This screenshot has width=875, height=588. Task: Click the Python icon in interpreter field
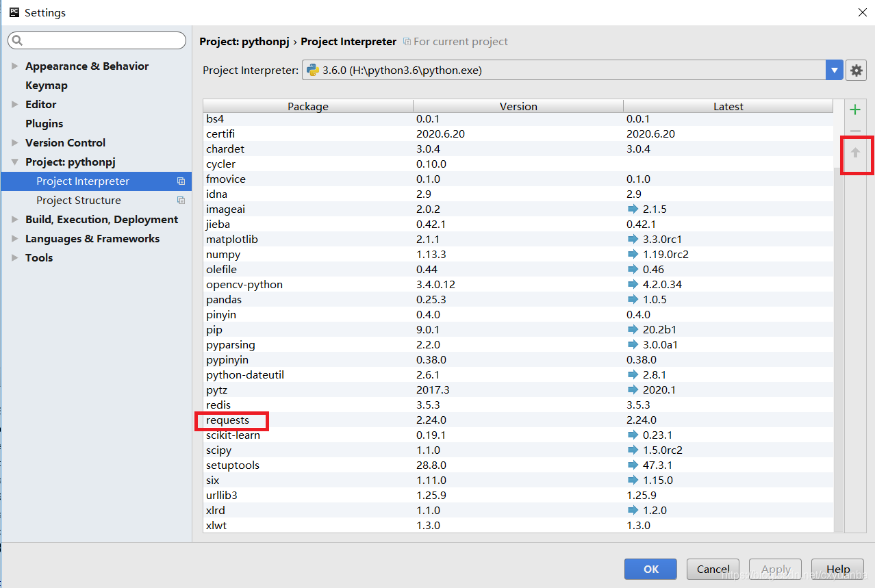tap(313, 70)
